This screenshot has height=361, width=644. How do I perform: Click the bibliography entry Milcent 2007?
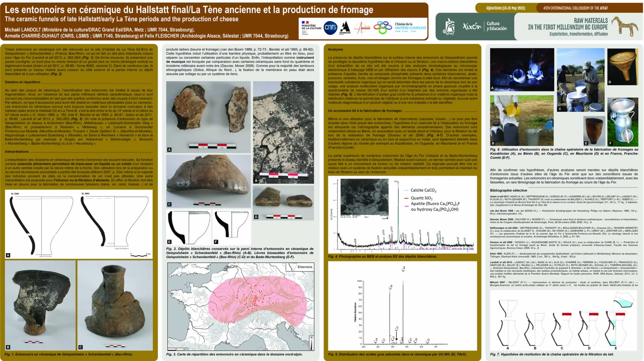(x=564, y=284)
